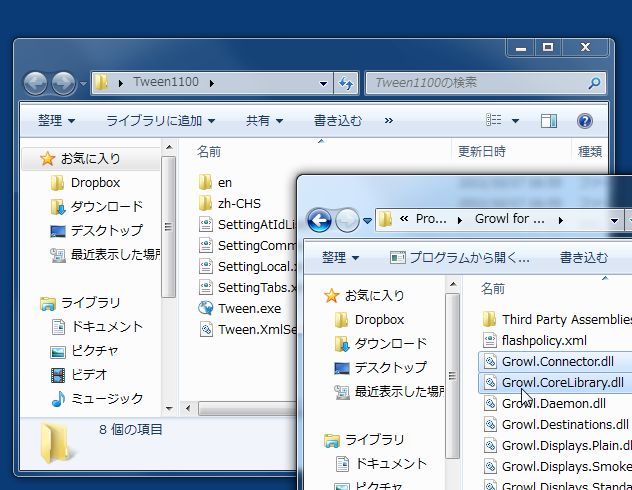Open ドキュメント in the Tween1100 sidebar
This screenshot has width=632, height=490.
(97, 326)
